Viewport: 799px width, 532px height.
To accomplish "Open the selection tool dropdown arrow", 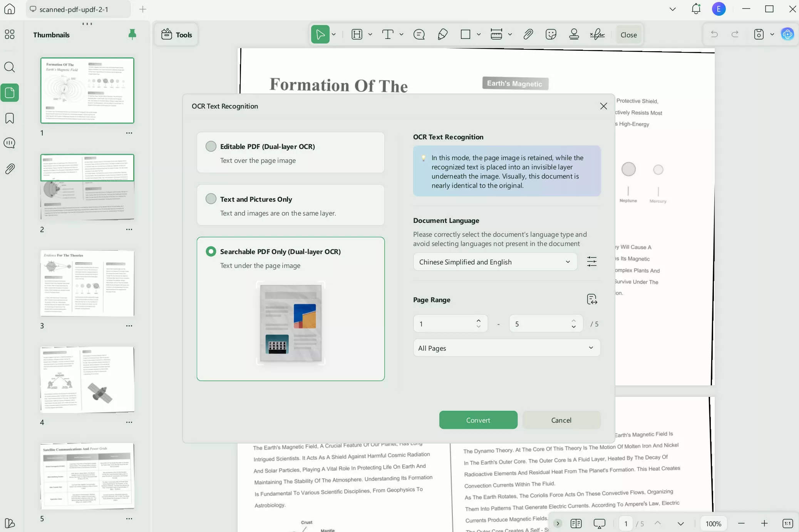I will pyautogui.click(x=333, y=34).
